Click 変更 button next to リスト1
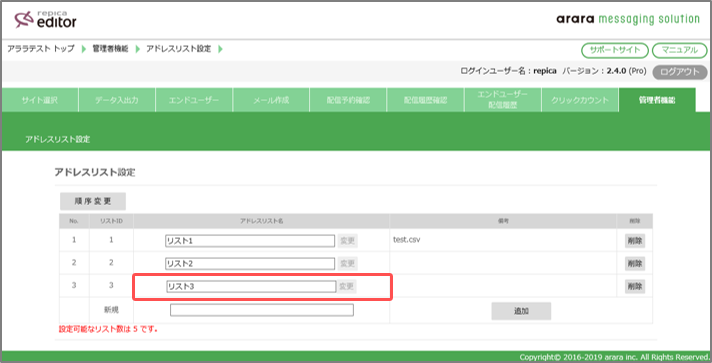Viewport: 712px width, 363px height. tap(347, 241)
